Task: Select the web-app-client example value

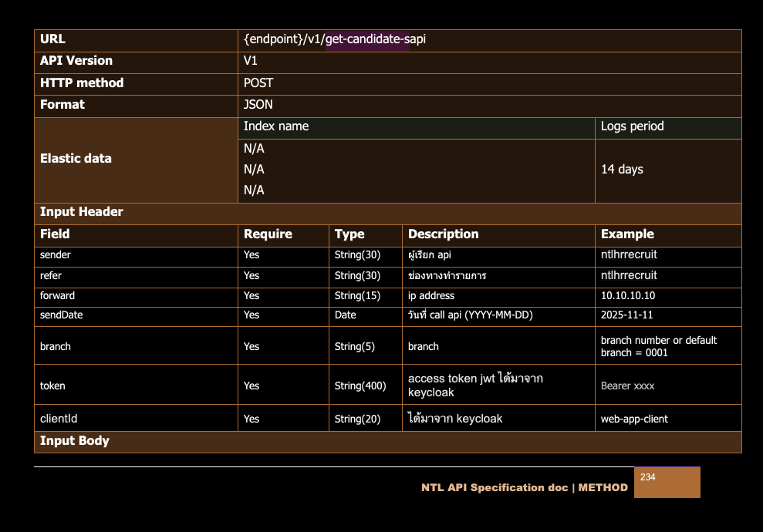Action: (x=634, y=419)
